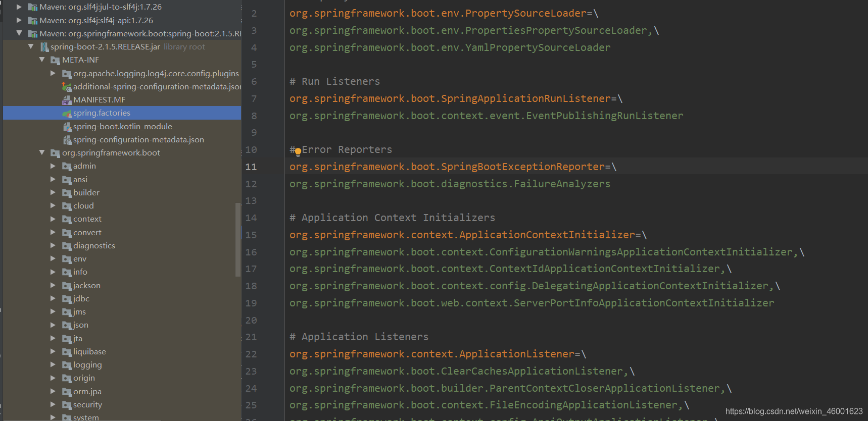
Task: Click the jdbc package icon
Action: pyautogui.click(x=67, y=299)
